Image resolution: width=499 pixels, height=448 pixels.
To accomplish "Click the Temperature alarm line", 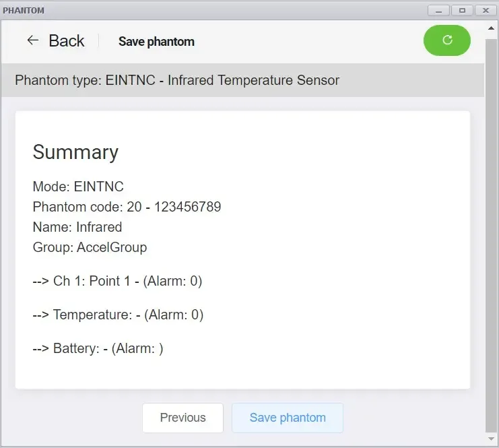I will click(118, 315).
